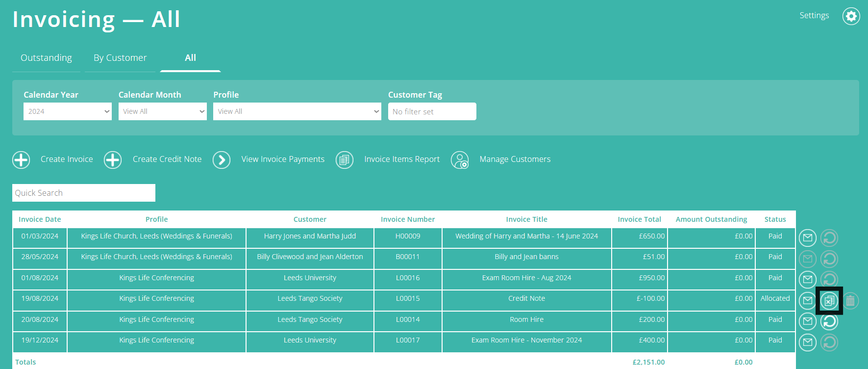The height and width of the screenshot is (369, 868).
Task: Click the Quick Search input box
Action: (84, 193)
